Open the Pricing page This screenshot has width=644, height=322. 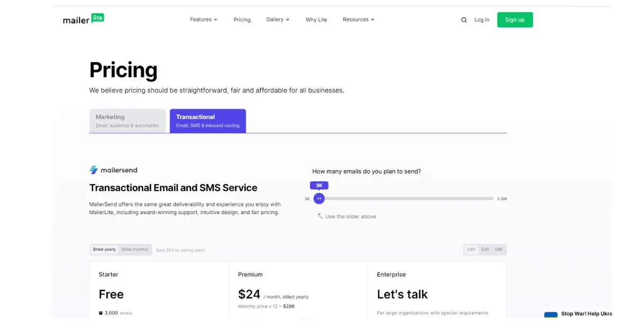[242, 20]
